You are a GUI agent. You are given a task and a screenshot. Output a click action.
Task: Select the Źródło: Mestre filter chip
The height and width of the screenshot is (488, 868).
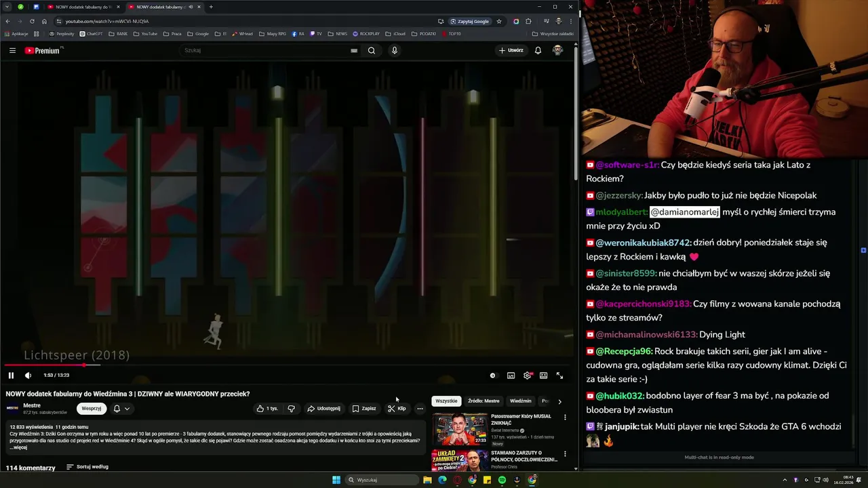pyautogui.click(x=484, y=401)
